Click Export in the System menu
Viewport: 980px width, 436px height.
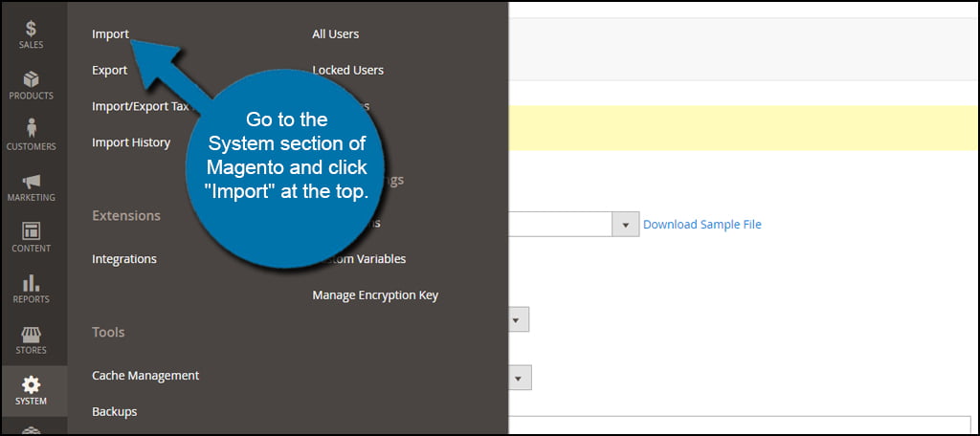click(109, 70)
